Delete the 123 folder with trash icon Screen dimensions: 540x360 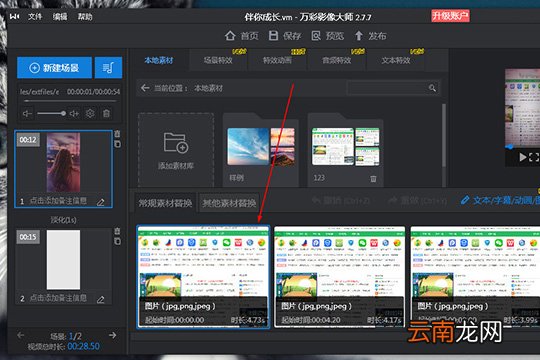[x=373, y=178]
